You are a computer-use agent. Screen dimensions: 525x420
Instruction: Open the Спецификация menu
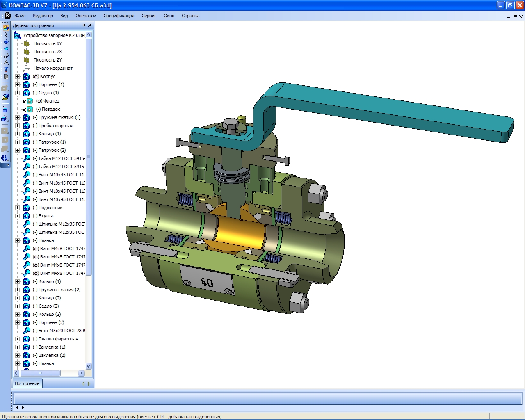119,16
